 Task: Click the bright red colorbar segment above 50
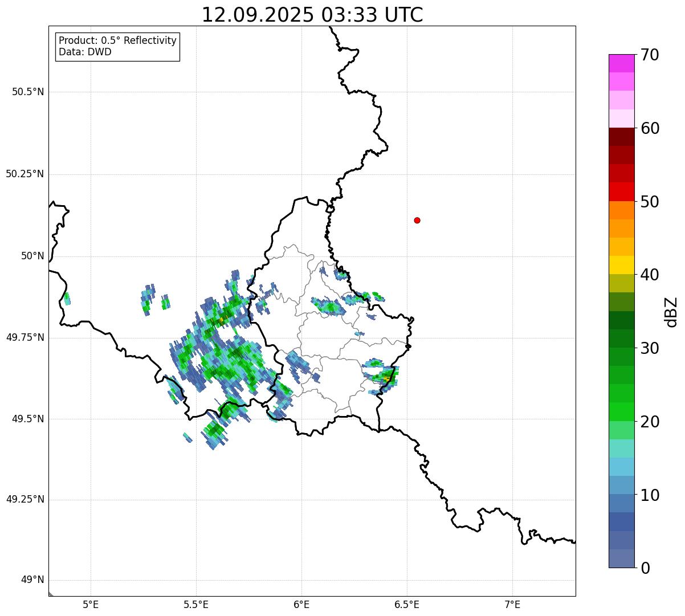[621, 191]
